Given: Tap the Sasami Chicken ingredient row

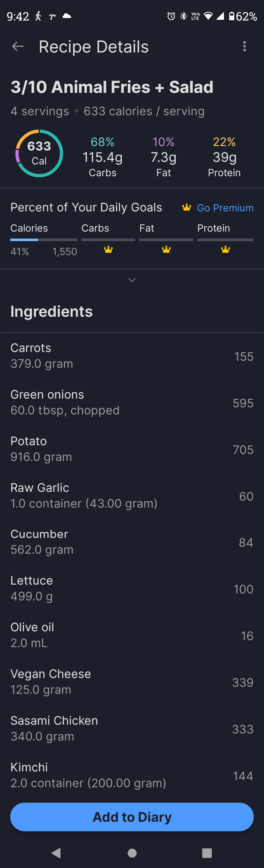Looking at the screenshot, I should [x=132, y=729].
